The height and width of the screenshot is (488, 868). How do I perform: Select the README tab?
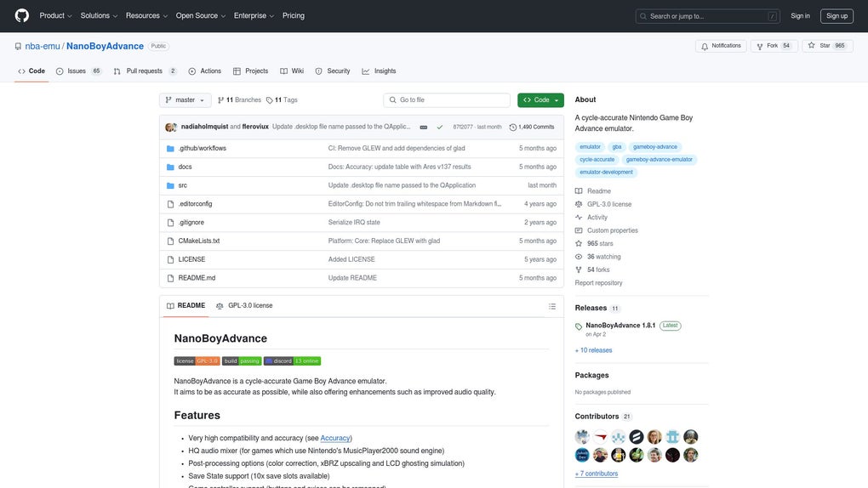pos(186,305)
